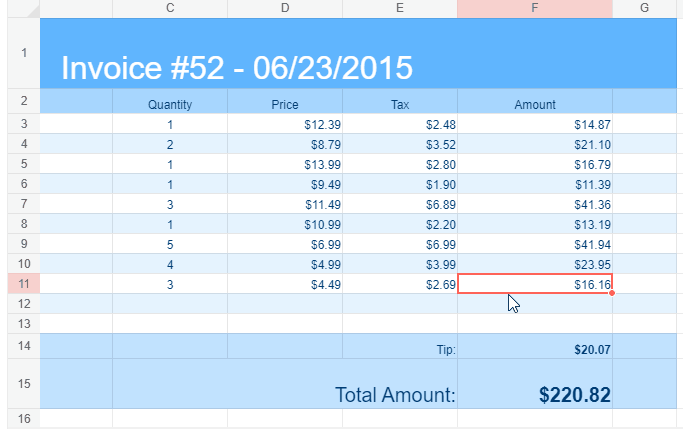Select the $6.89 tax cell

(400, 204)
